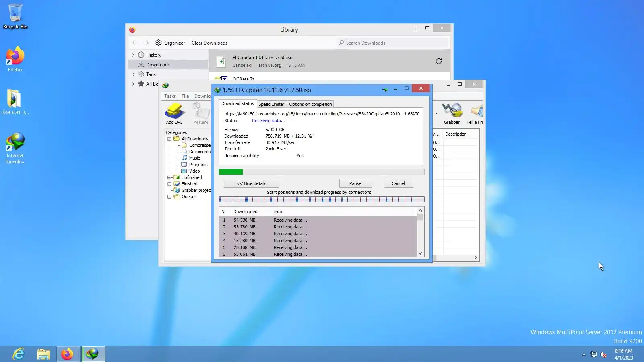Pause the El Capitan download
644x362 pixels.
coord(355,183)
